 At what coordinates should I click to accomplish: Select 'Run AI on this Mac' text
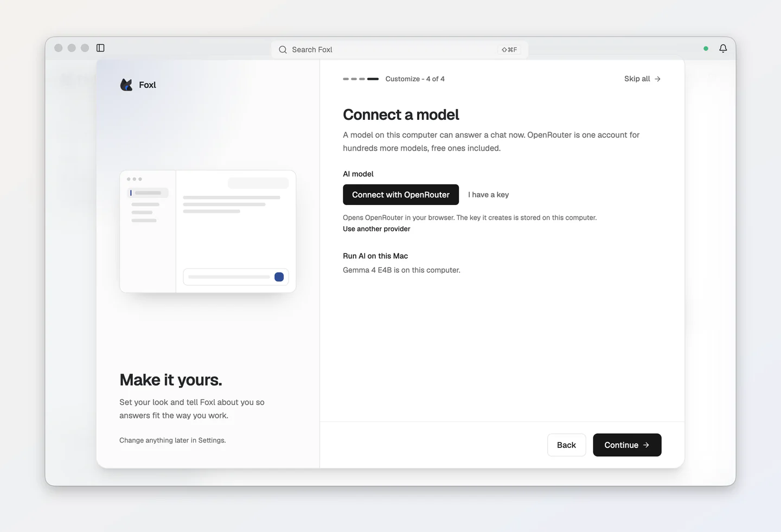[x=375, y=256]
